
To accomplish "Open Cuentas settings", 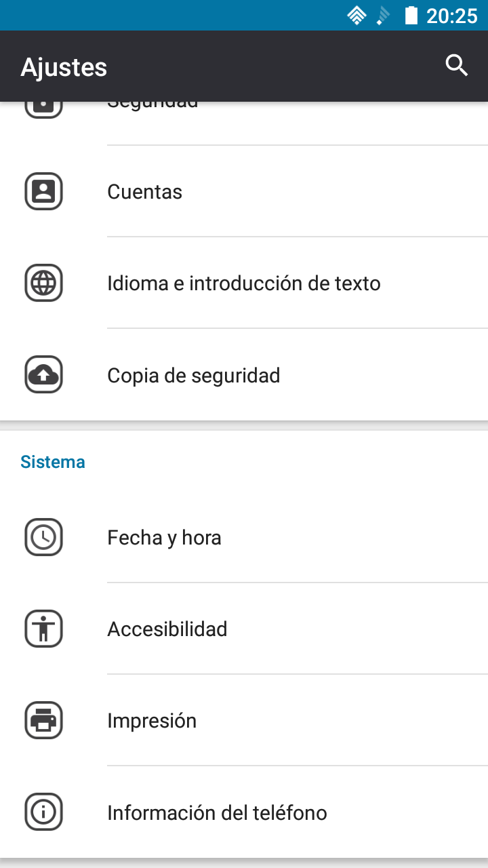I will [x=244, y=192].
